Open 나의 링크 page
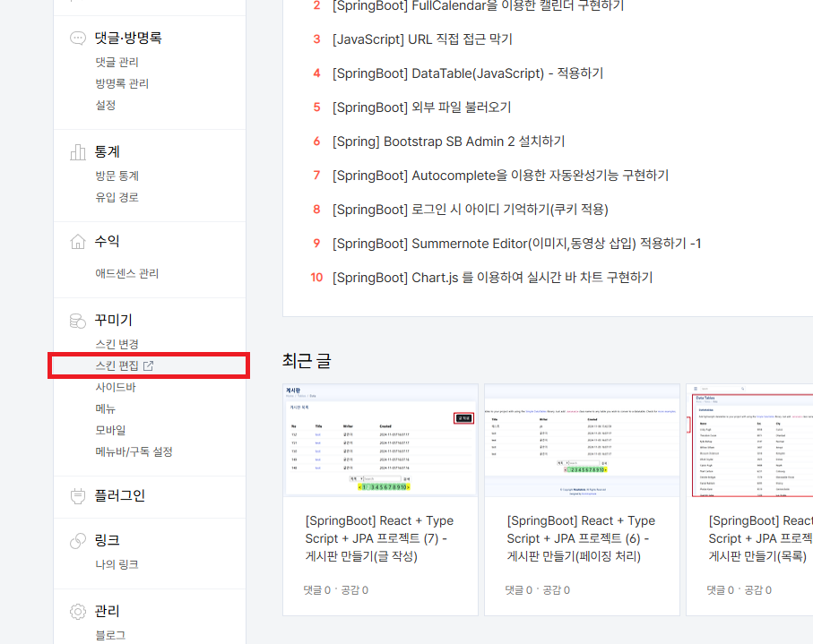This screenshot has height=644, width=813. tap(117, 564)
